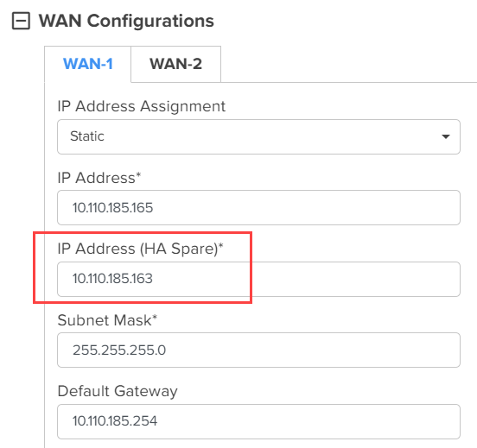477x448 pixels.
Task: Click the IP Address (HA Spare)* label
Action: (140, 249)
